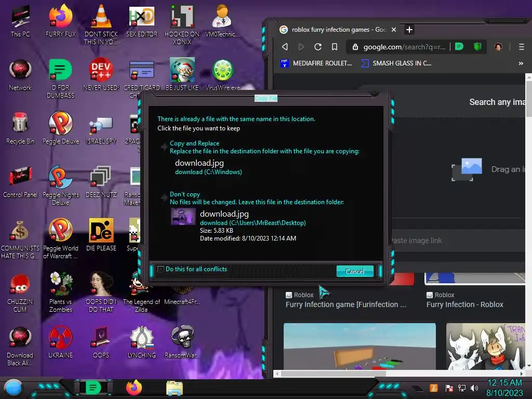This screenshot has height=399, width=532.
Task: Open the CHUZZIN red fuzzball shortcut
Action: click(x=20, y=292)
